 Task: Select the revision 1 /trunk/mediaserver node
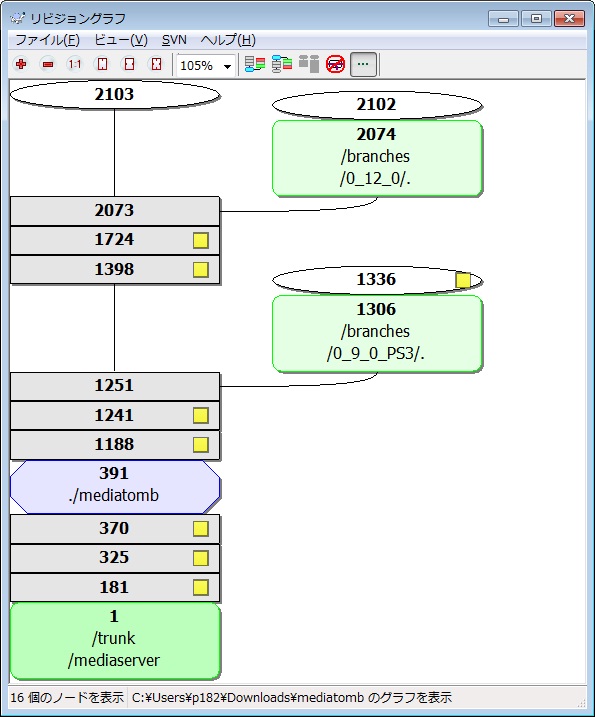click(115, 641)
